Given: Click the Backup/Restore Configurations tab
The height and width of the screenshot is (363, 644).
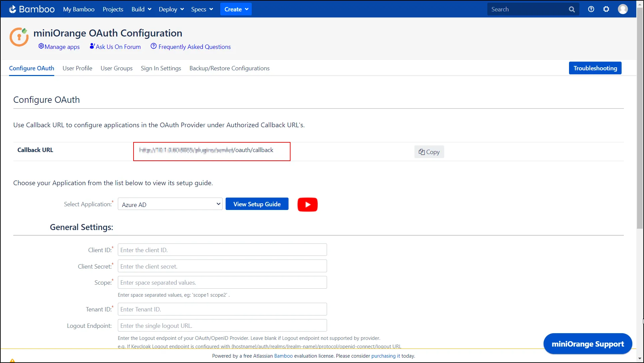Looking at the screenshot, I should tap(229, 68).
